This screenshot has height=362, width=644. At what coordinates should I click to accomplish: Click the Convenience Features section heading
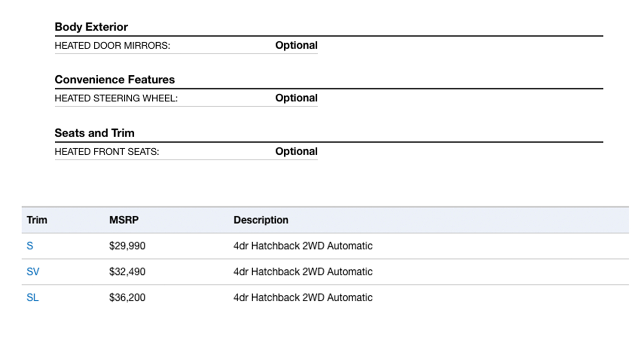115,80
